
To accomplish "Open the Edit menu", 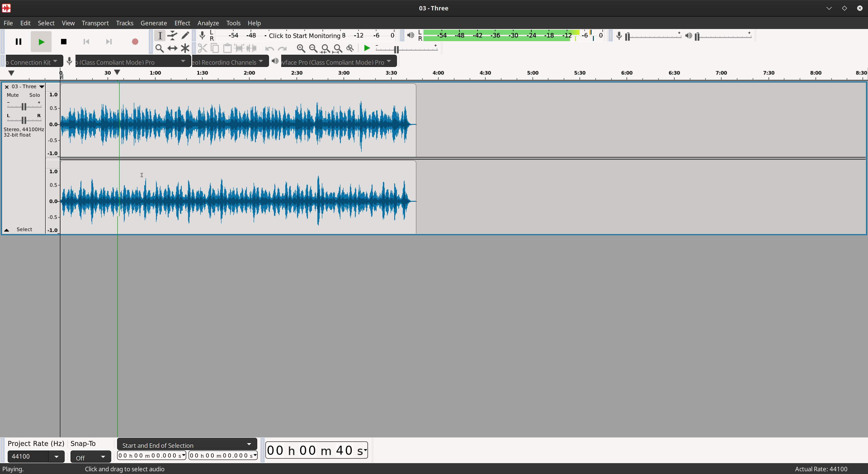I will tap(25, 23).
